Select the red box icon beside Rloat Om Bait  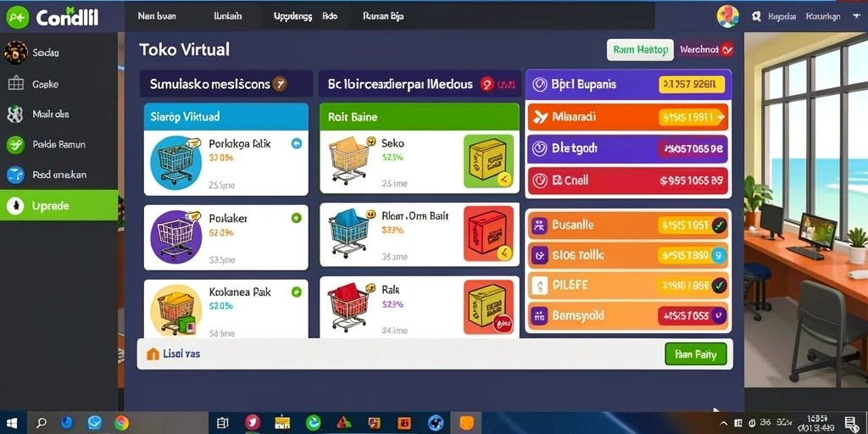point(487,234)
